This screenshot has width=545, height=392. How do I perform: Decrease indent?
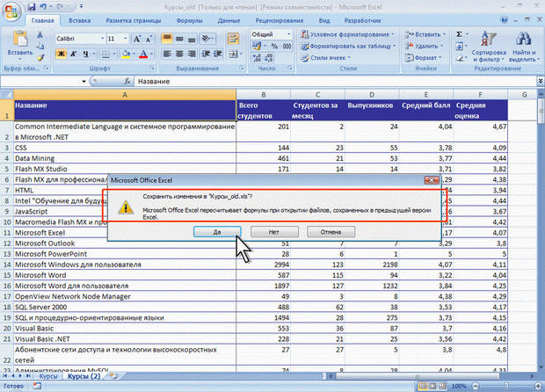click(x=206, y=54)
